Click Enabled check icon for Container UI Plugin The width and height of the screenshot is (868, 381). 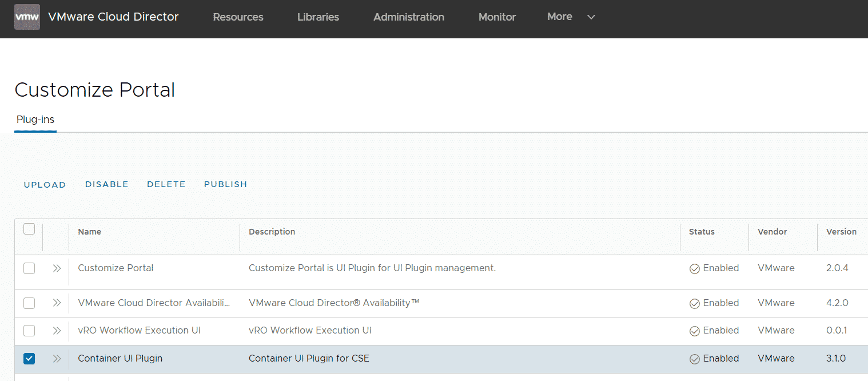[695, 359]
